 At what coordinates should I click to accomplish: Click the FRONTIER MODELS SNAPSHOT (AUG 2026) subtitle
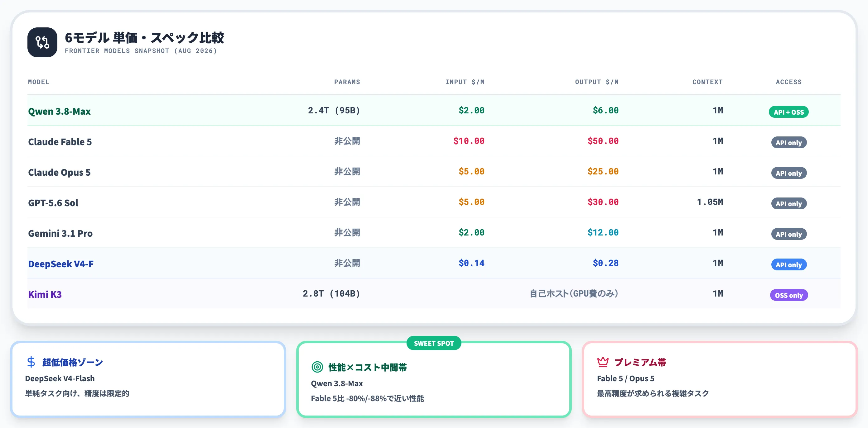pyautogui.click(x=141, y=51)
